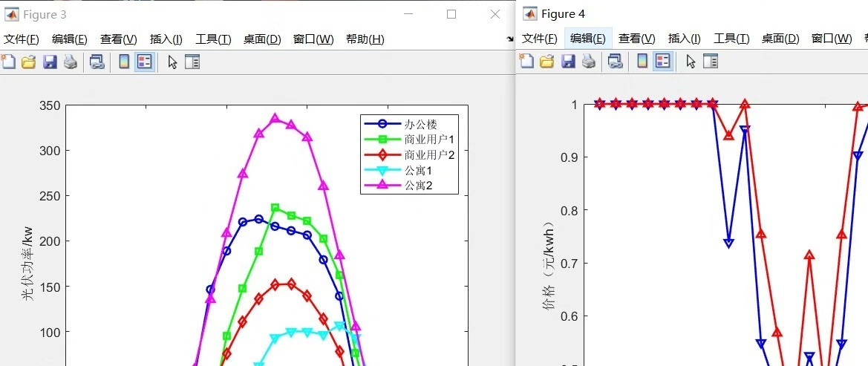This screenshot has height=366, width=868.
Task: Select legend entry 公寓2
Action: click(x=419, y=186)
